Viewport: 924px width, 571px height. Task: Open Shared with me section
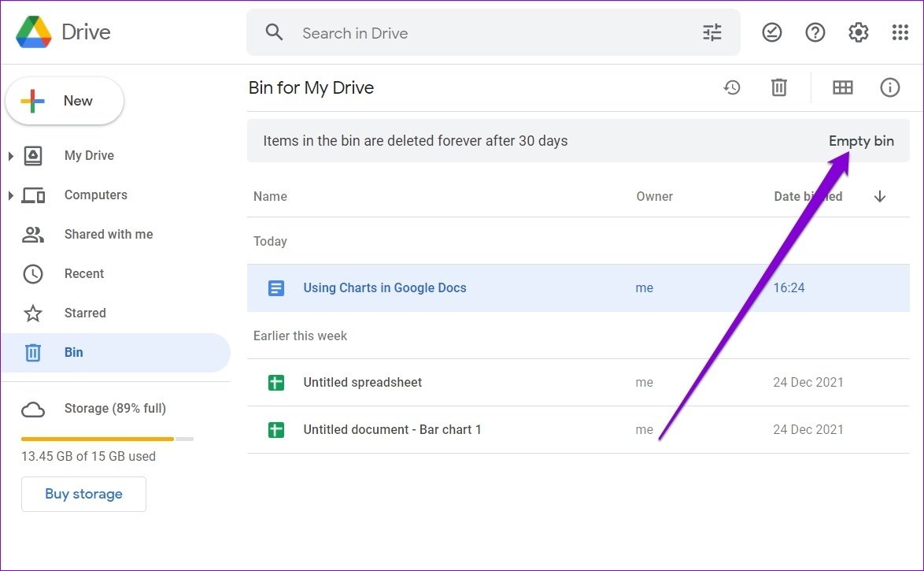(109, 235)
